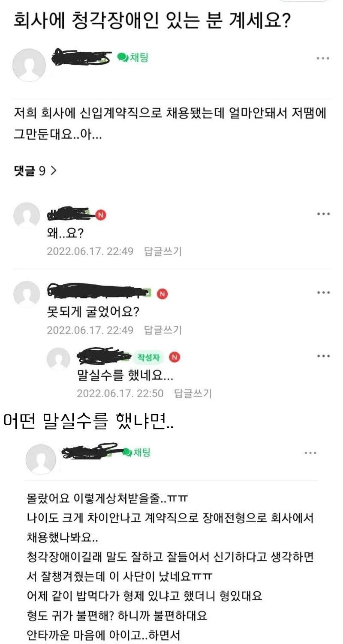Click the second post author's avatar
The image size is (343, 644).
[41, 459]
